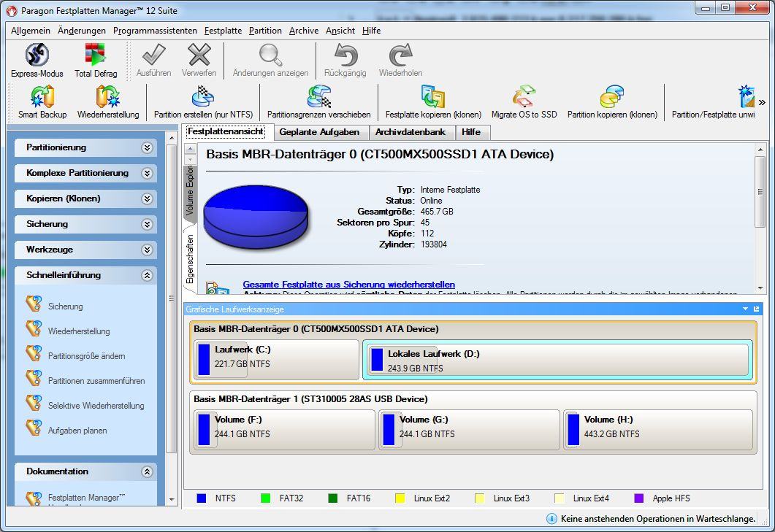Click the FAT32 green legend swatch
The image size is (775, 532).
click(265, 498)
